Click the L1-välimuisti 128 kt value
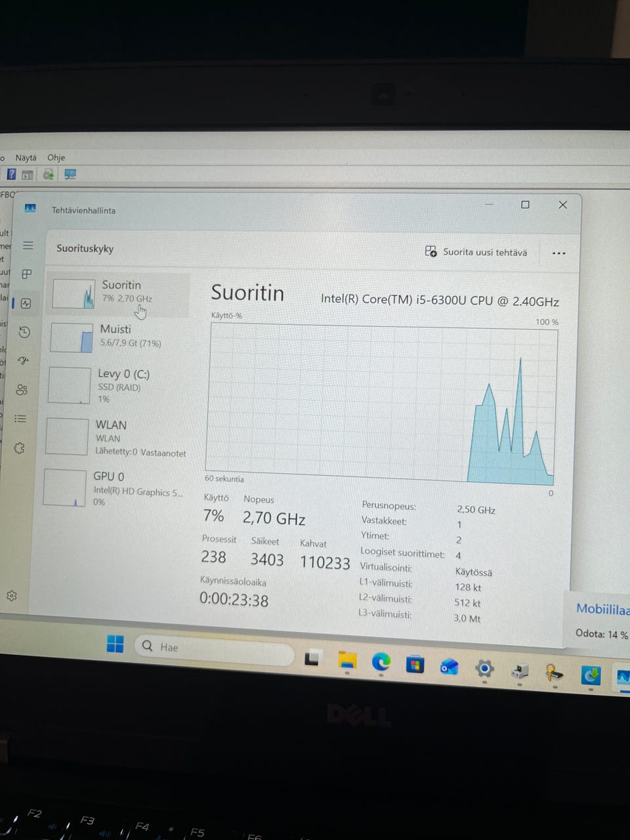 point(468,587)
